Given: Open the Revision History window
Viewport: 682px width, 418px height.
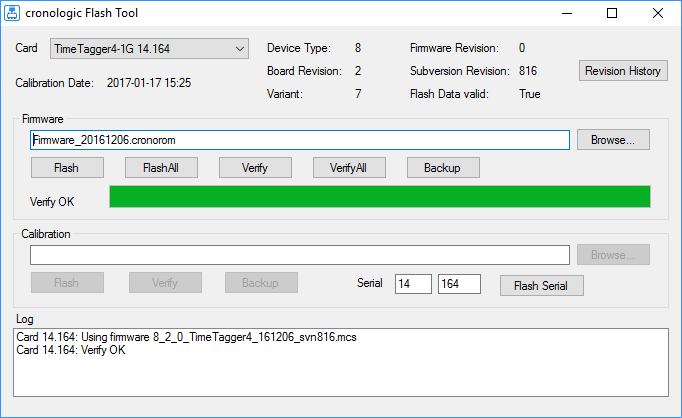Looking at the screenshot, I should [x=623, y=71].
